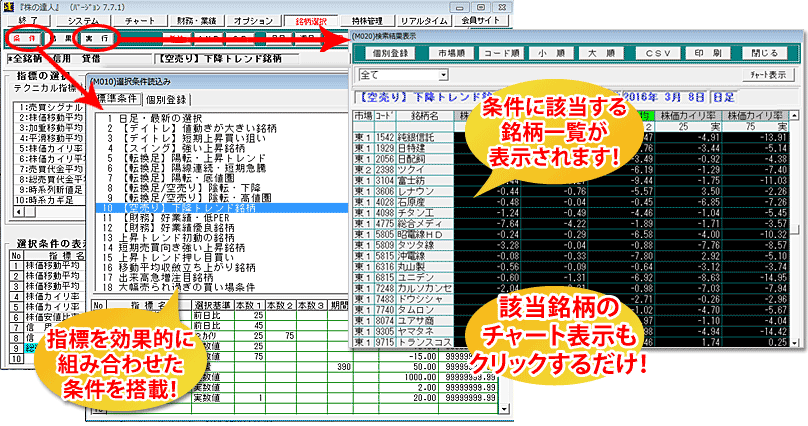Image resolution: width=808 pixels, height=426 pixels.
Task: Open the リアルタイム menu
Action: tap(424, 21)
